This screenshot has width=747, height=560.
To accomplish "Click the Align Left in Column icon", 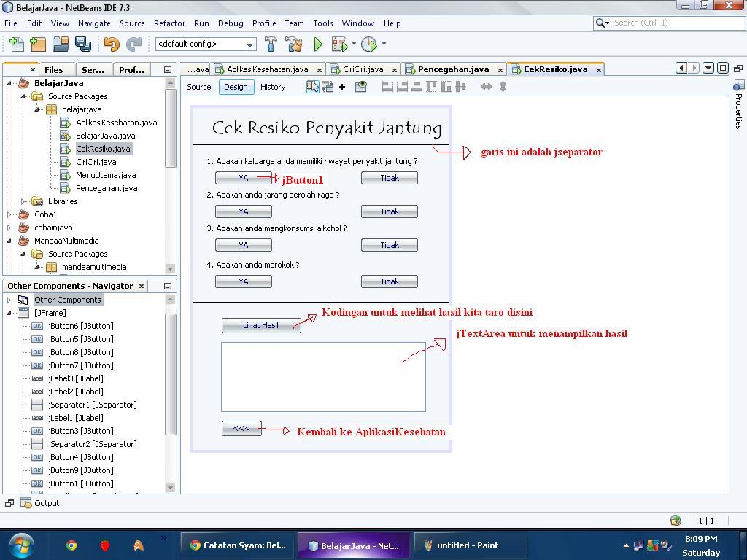I will [x=388, y=87].
